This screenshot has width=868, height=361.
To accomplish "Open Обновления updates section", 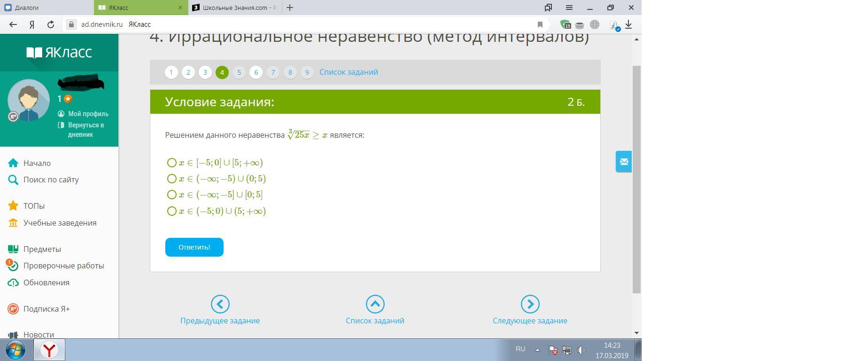I will pos(46,283).
